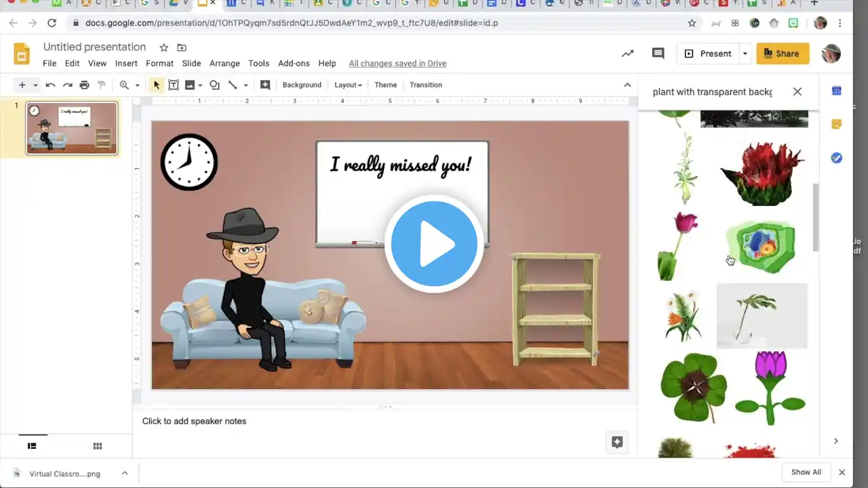Click the blue play button overlay
Screen dimensions: 868x488
[434, 244]
